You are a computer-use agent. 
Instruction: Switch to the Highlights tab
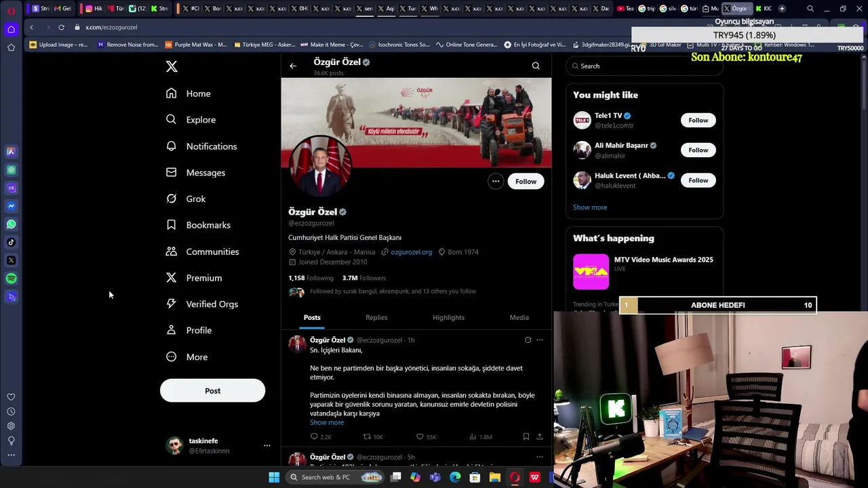(448, 317)
